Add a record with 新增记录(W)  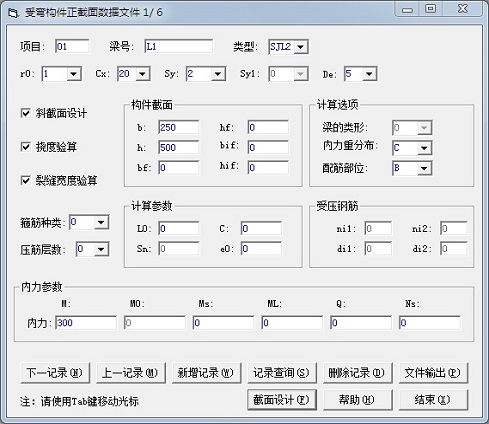pos(206,373)
